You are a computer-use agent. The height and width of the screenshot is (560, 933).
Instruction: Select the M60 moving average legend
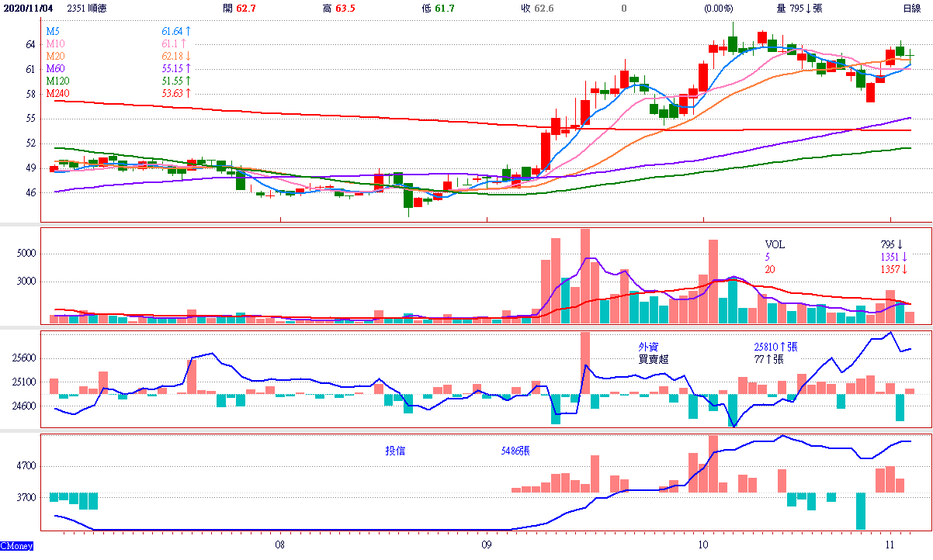pos(54,69)
